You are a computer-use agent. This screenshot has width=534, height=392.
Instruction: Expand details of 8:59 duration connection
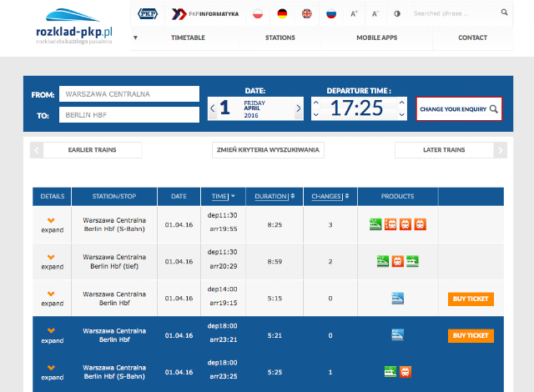(x=52, y=262)
